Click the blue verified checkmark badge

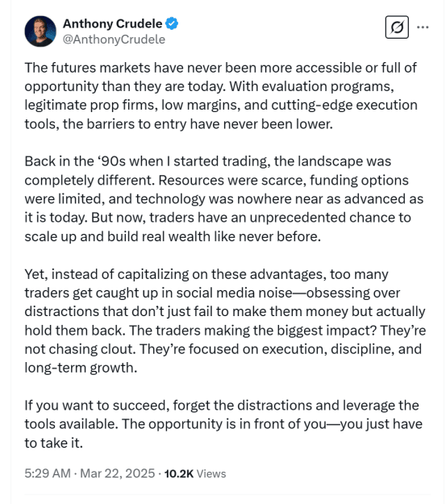[x=172, y=23]
